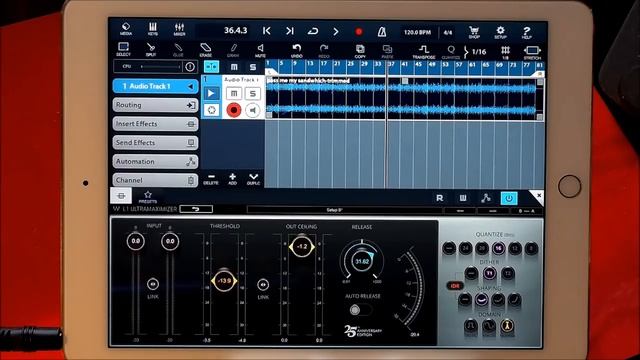This screenshot has width=640, height=360.
Task: Expand the Send Effects section
Action: 156,142
